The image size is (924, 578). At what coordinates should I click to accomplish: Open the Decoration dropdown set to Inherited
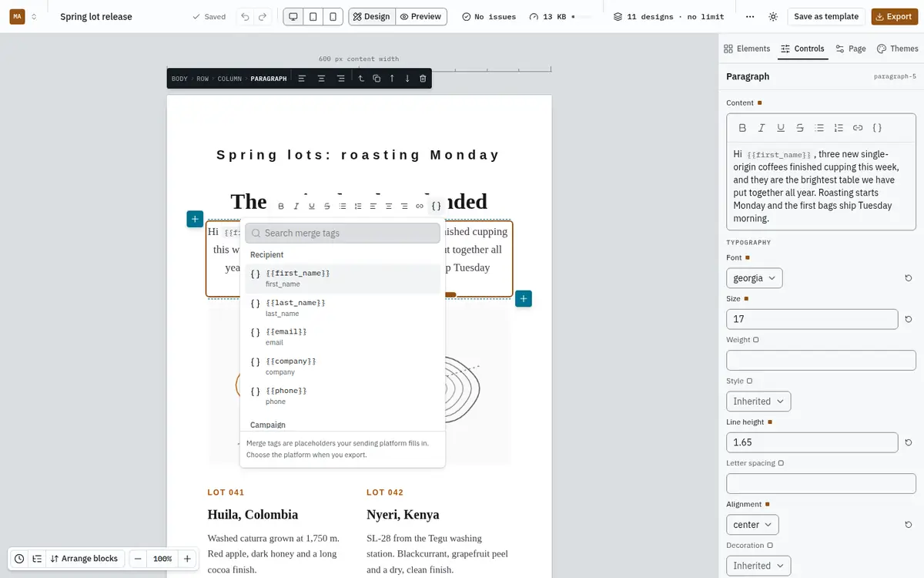point(758,566)
